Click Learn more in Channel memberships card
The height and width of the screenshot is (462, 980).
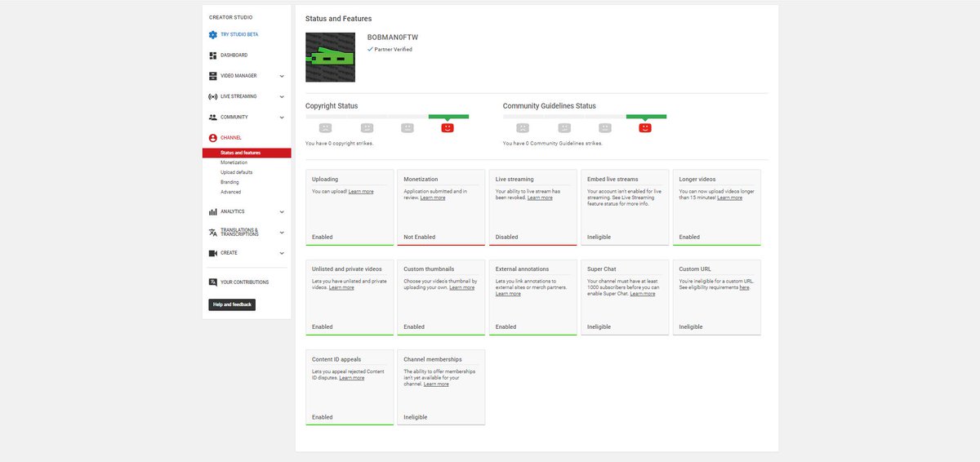point(436,384)
